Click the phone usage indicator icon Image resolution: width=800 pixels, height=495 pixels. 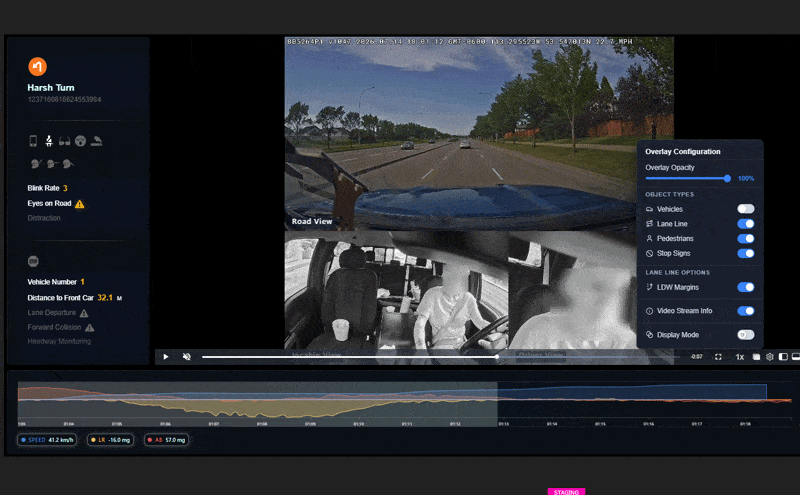[33, 141]
